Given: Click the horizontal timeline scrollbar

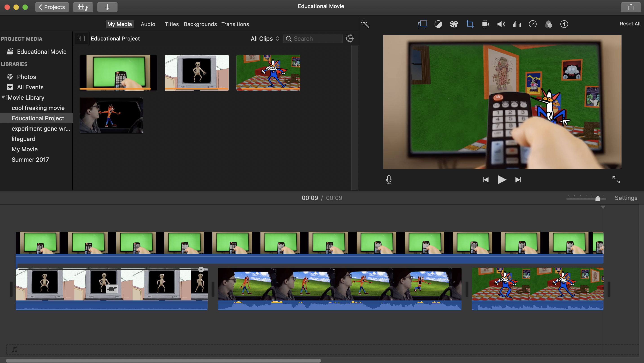Looking at the screenshot, I should pyautogui.click(x=163, y=361).
